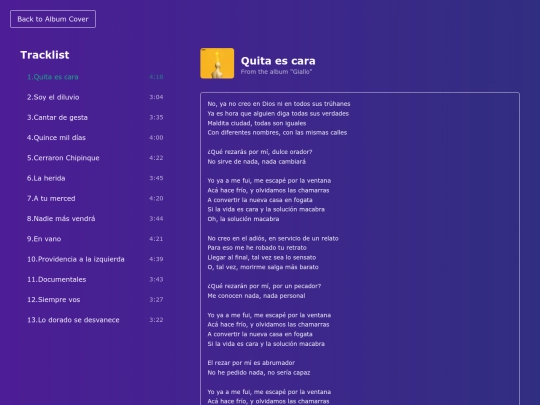The width and height of the screenshot is (540, 405).
Task: Click the Tracklist heading
Action: coord(45,55)
